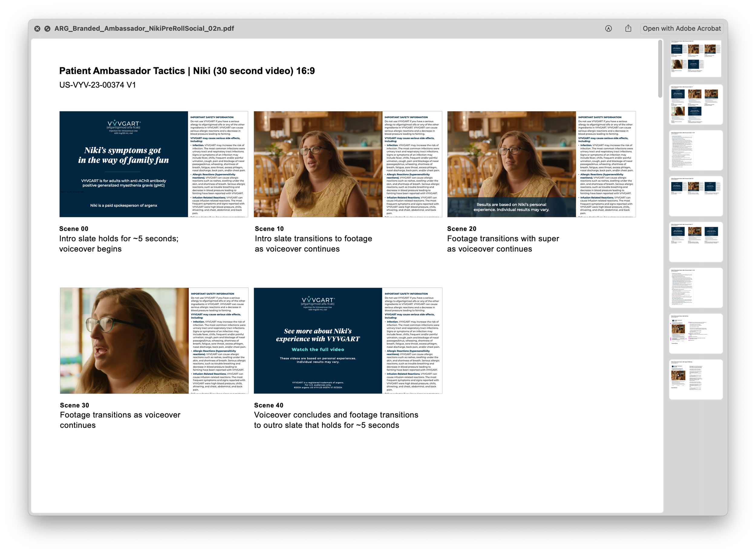Select the first page thumbnail in sidebar
This screenshot has width=756, height=553.
(x=696, y=59)
